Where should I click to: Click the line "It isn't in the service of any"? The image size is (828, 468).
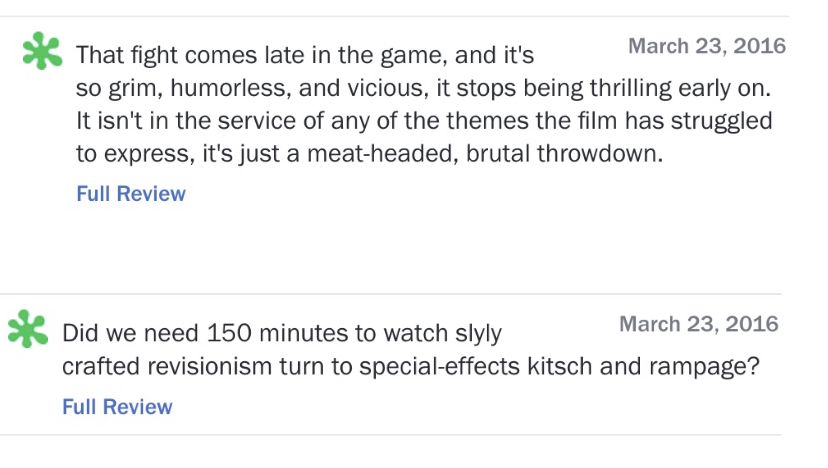(x=424, y=121)
